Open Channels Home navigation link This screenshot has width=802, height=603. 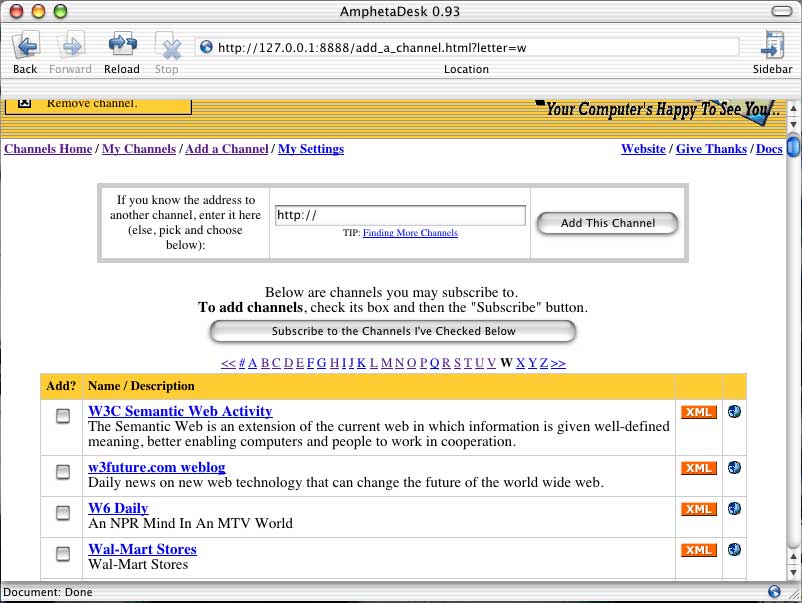(x=48, y=149)
